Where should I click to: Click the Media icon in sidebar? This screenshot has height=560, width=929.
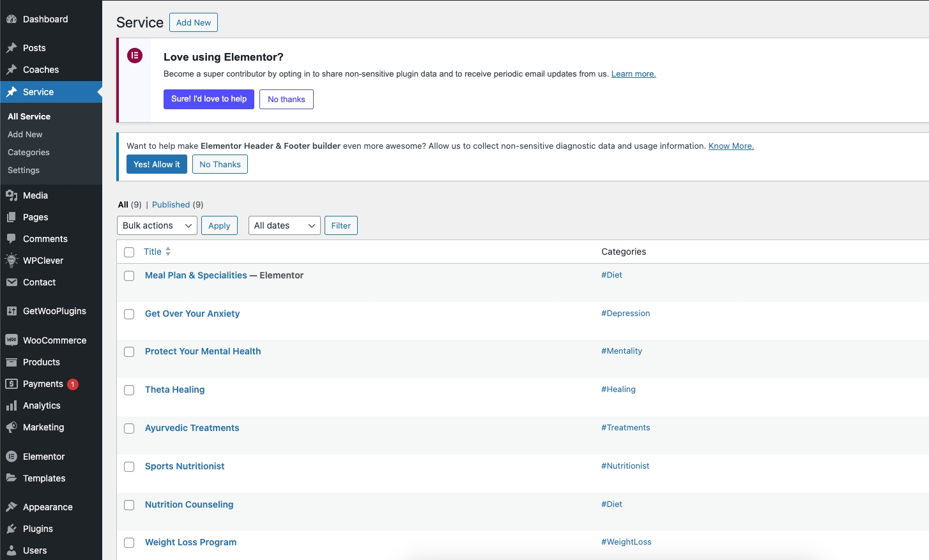click(x=12, y=195)
